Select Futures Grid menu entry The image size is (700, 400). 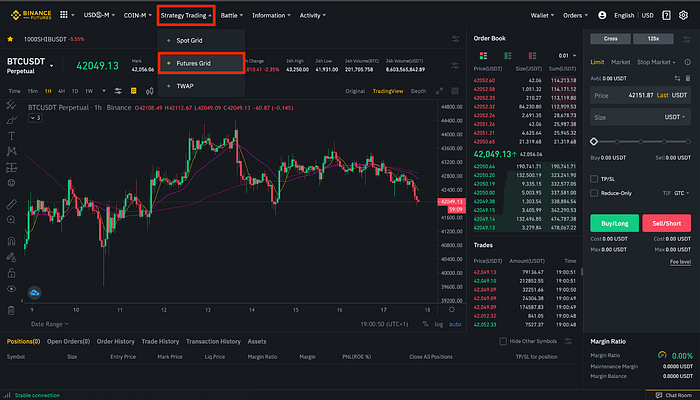point(201,63)
